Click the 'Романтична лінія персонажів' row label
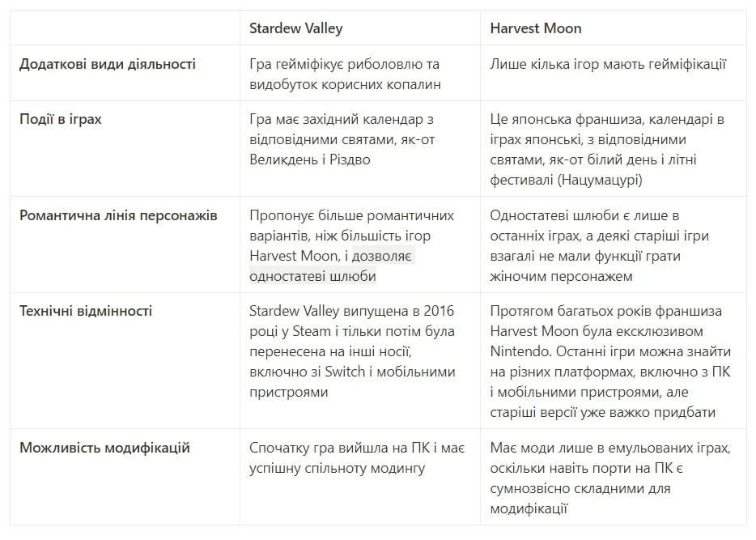The height and width of the screenshot is (540, 756). [118, 216]
